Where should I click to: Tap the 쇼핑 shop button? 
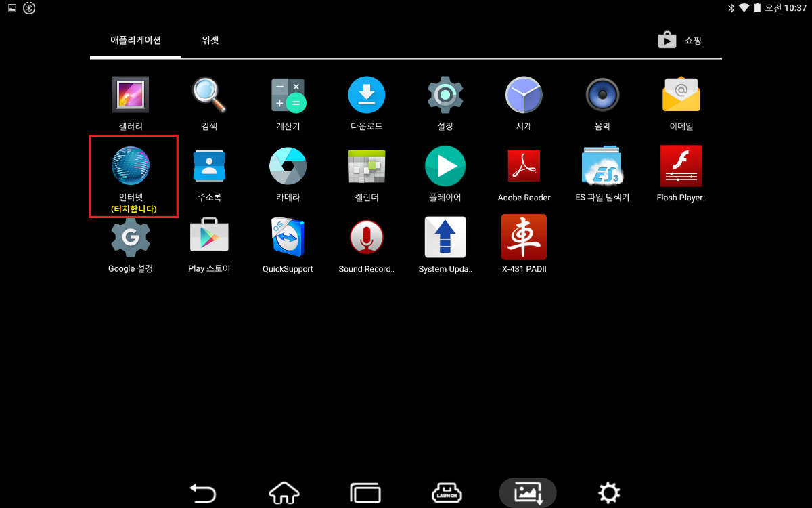(x=681, y=41)
